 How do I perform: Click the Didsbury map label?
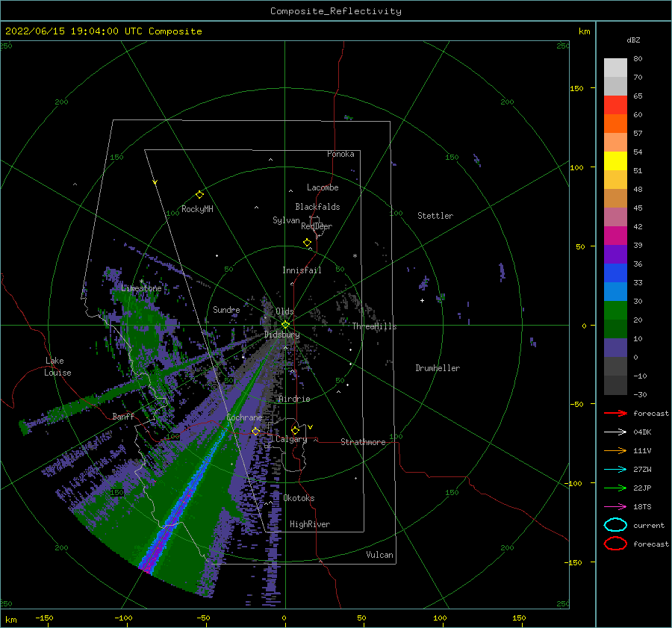pyautogui.click(x=282, y=335)
